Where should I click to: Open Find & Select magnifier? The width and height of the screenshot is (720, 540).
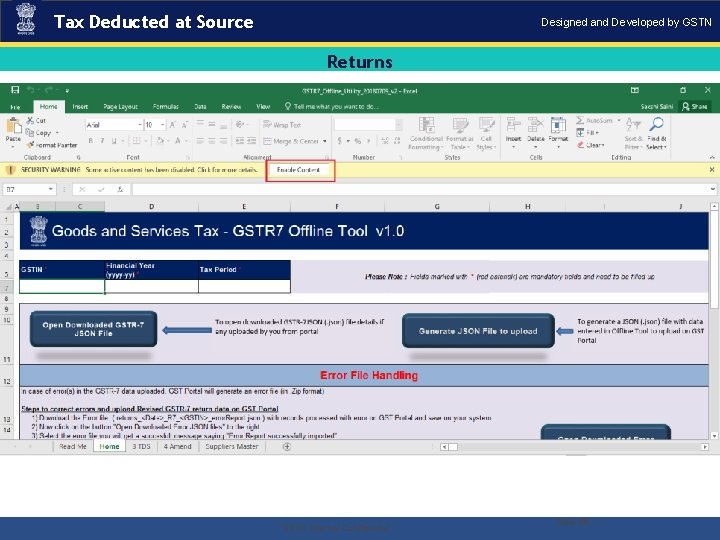656,133
